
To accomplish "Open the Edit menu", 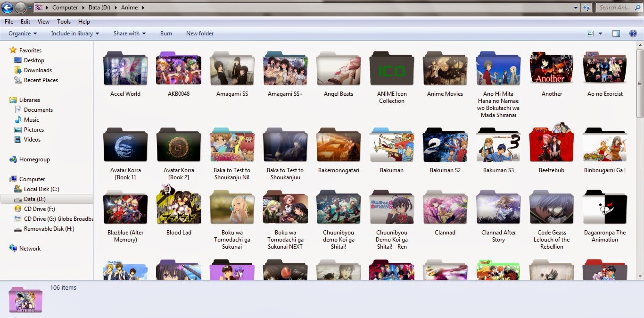I will [25, 22].
